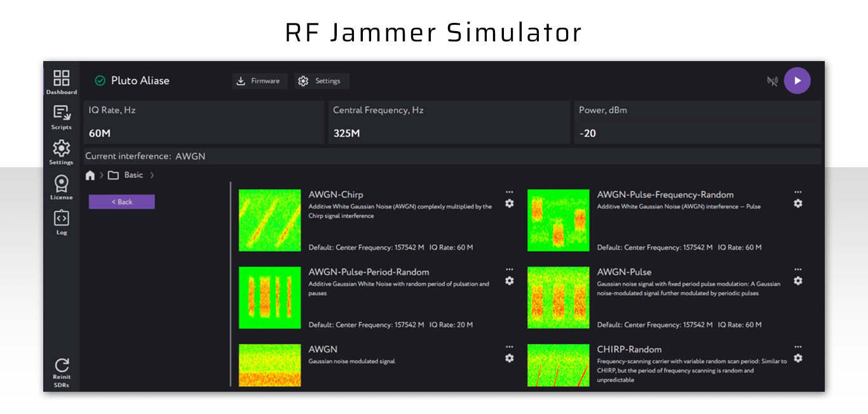868x414 pixels.
Task: Click the Reinit SDRs icon
Action: point(61,365)
